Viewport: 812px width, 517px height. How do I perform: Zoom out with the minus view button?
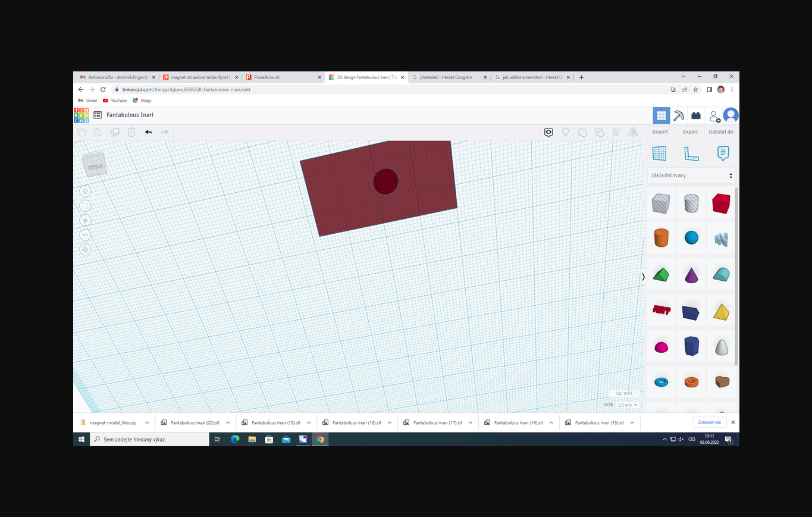pos(85,235)
